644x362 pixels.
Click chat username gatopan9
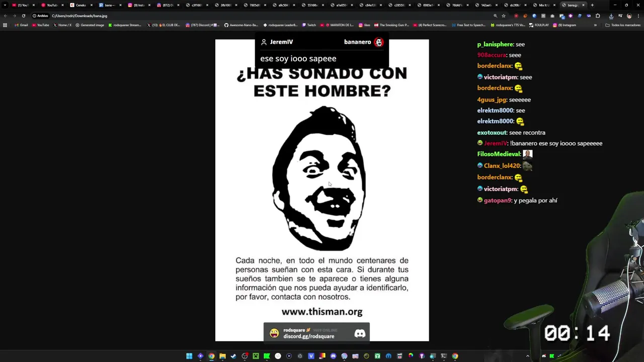pos(497,200)
